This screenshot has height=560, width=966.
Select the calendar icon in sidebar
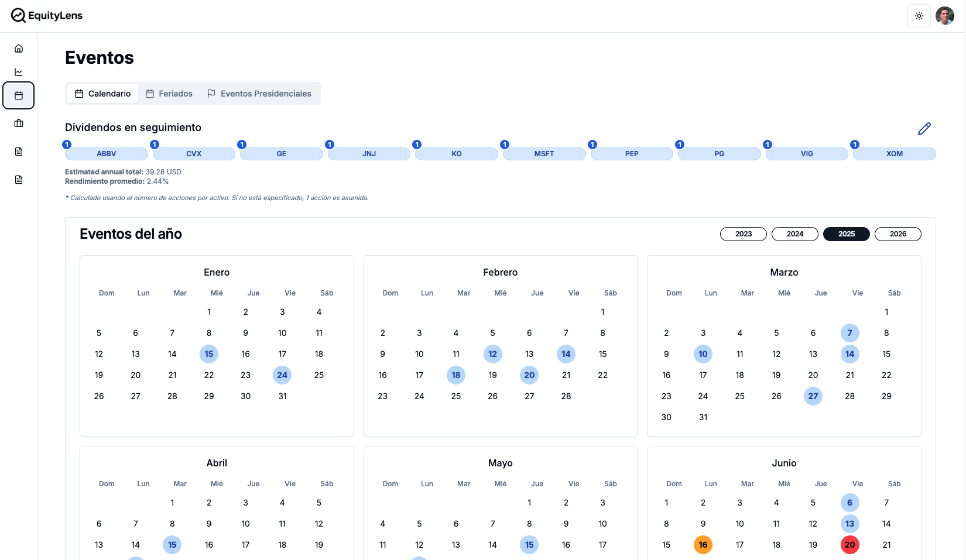click(19, 95)
